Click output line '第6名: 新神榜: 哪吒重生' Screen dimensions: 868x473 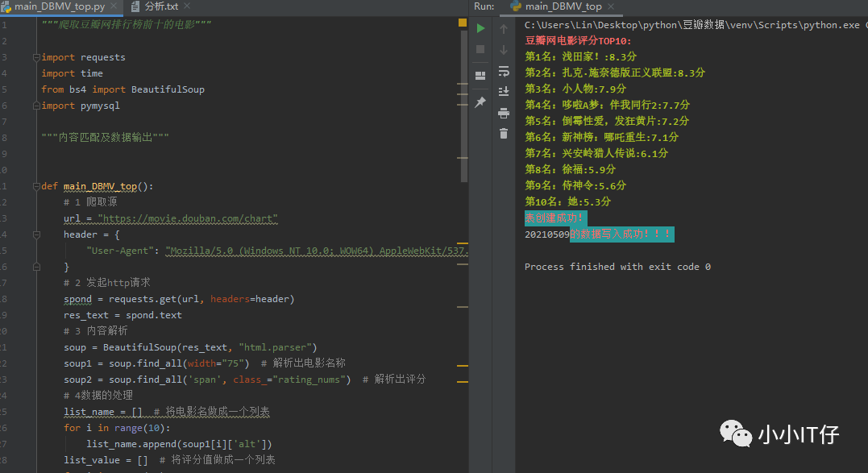click(601, 137)
